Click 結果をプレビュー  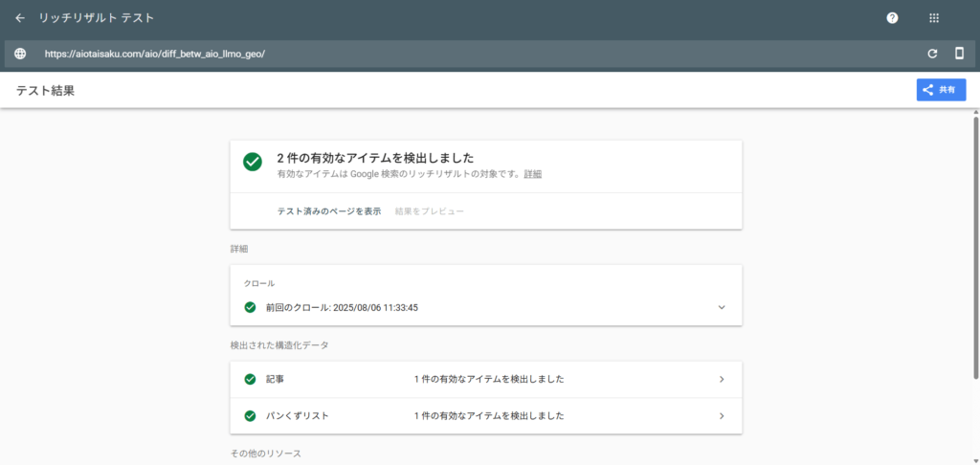[x=430, y=211]
